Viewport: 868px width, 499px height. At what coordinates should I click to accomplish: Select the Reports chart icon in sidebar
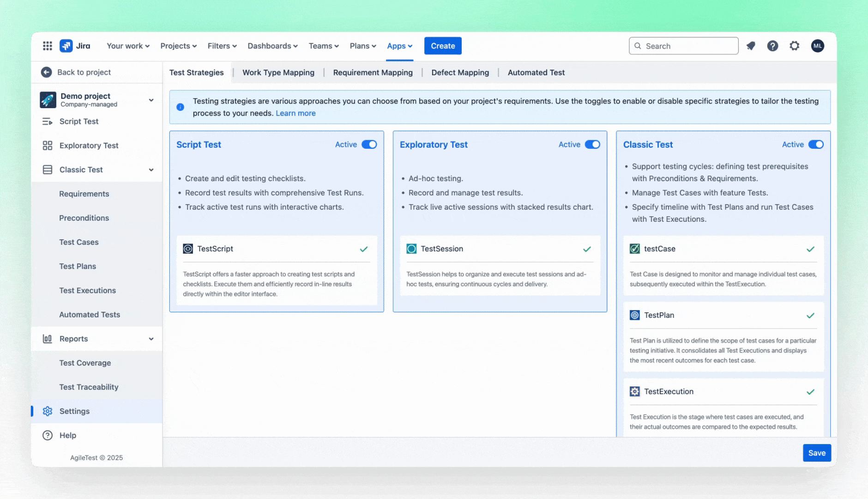coord(48,339)
